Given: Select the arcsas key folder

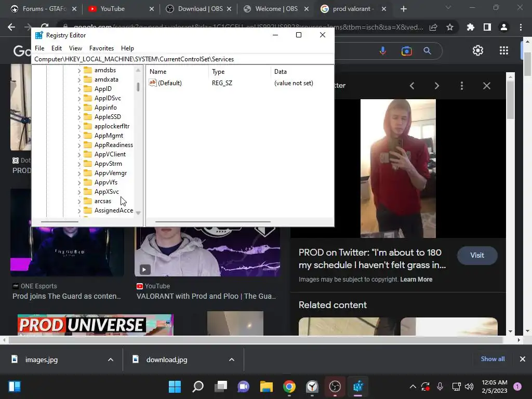Looking at the screenshot, I should click(97, 201).
